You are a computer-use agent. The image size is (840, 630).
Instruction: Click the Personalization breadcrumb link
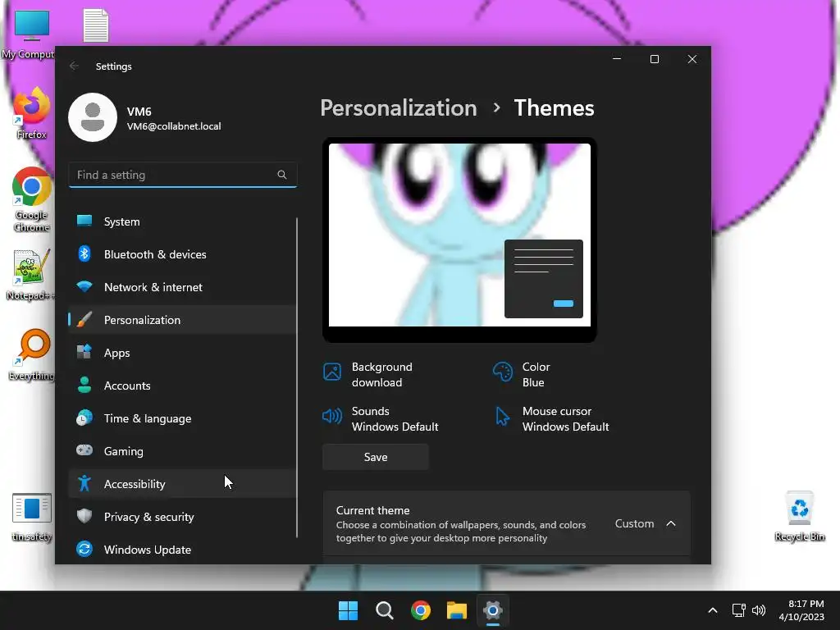click(x=399, y=107)
